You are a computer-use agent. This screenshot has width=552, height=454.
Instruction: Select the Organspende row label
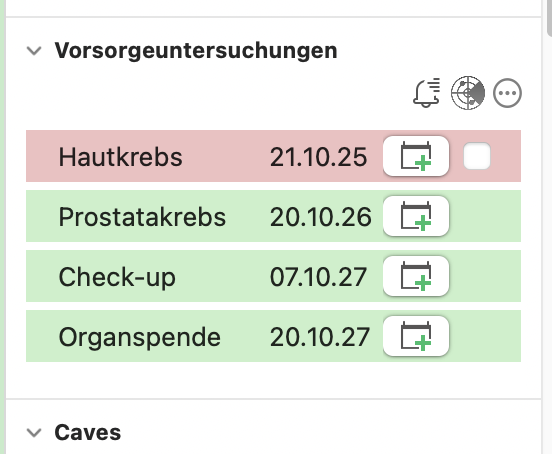point(140,338)
